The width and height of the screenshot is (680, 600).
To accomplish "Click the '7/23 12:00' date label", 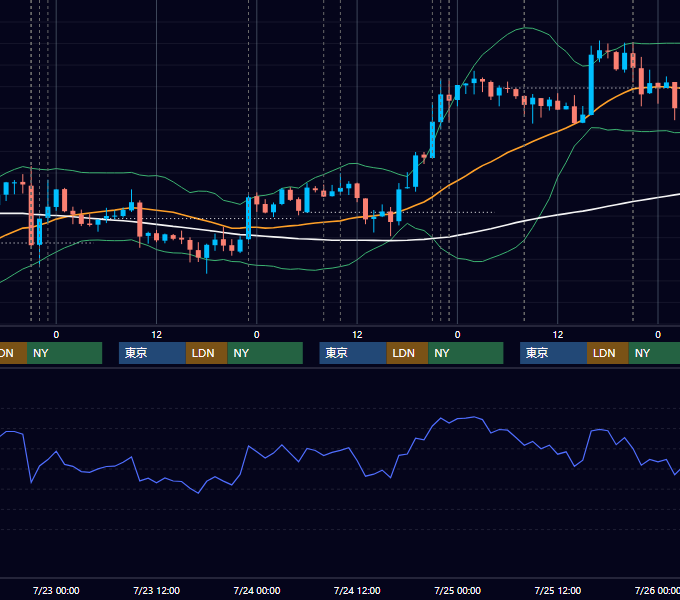I will tap(157, 590).
